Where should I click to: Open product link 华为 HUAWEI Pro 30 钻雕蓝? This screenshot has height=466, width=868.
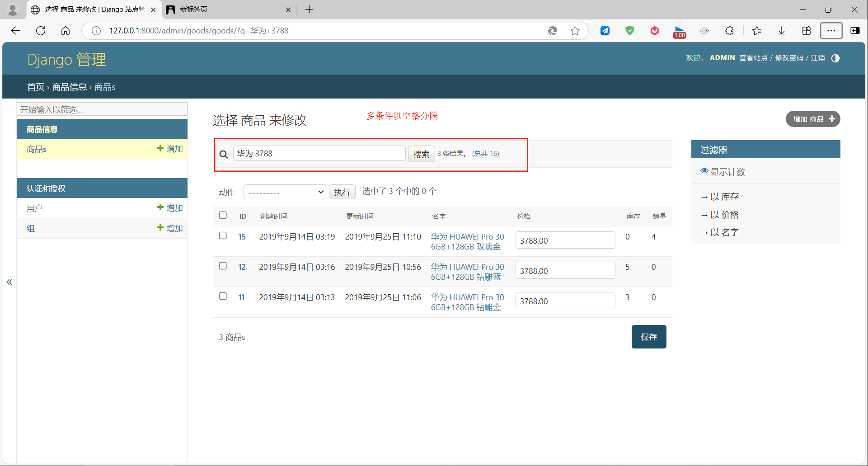click(x=467, y=272)
